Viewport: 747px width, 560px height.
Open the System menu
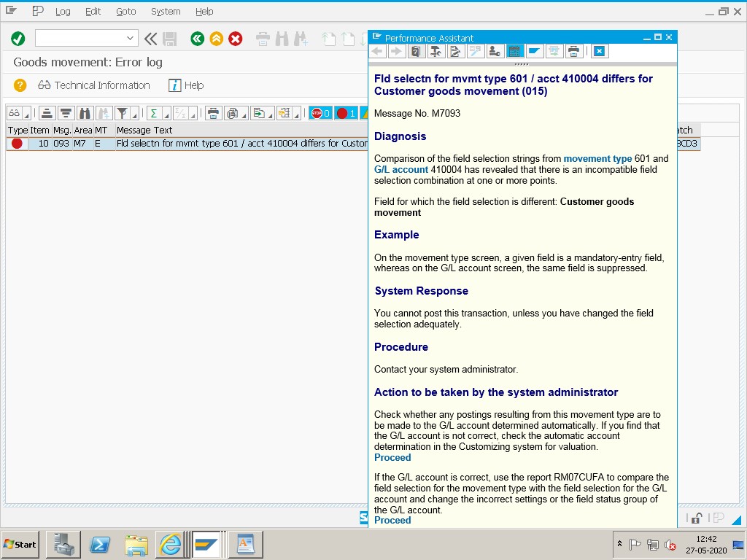tap(166, 12)
